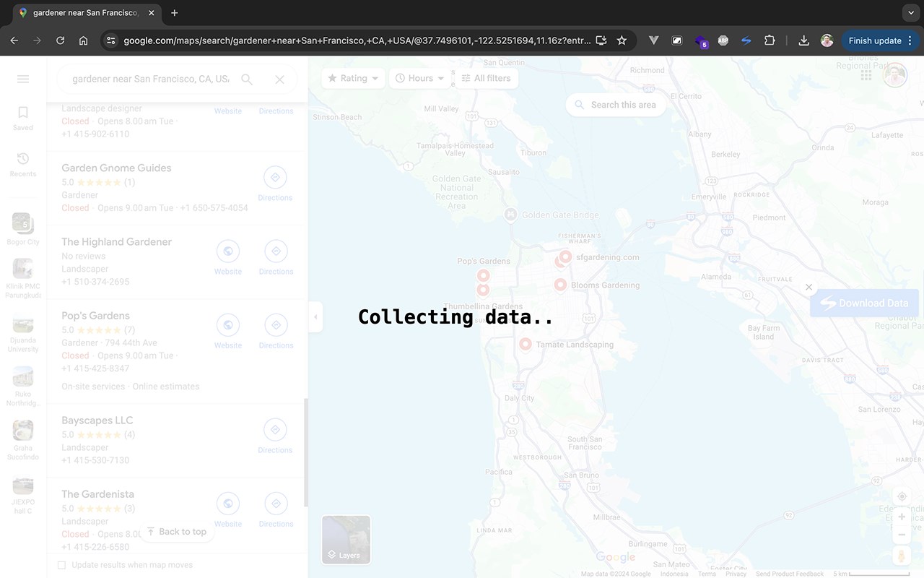Open Google apps grid icon
This screenshot has width=924, height=578.
(866, 75)
